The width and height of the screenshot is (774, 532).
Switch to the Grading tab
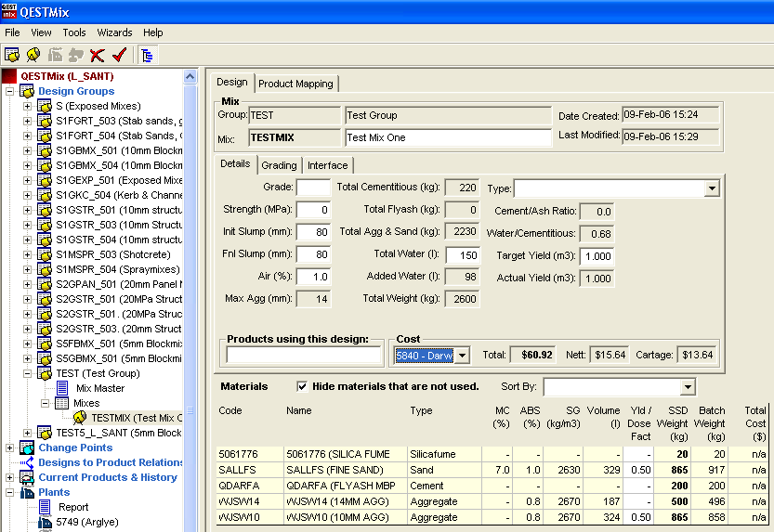pyautogui.click(x=279, y=165)
